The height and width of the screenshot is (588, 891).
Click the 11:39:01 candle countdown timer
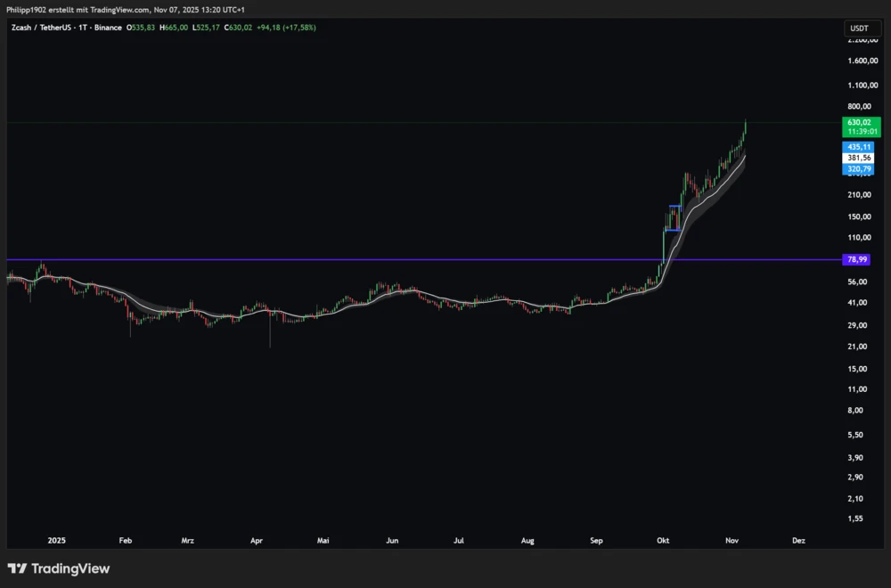pyautogui.click(x=858, y=131)
